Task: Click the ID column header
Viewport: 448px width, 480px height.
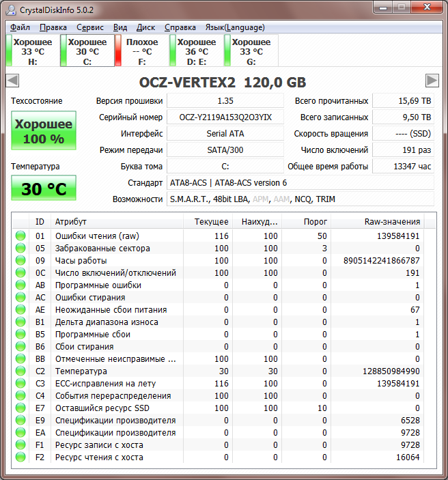Action: click(x=40, y=222)
